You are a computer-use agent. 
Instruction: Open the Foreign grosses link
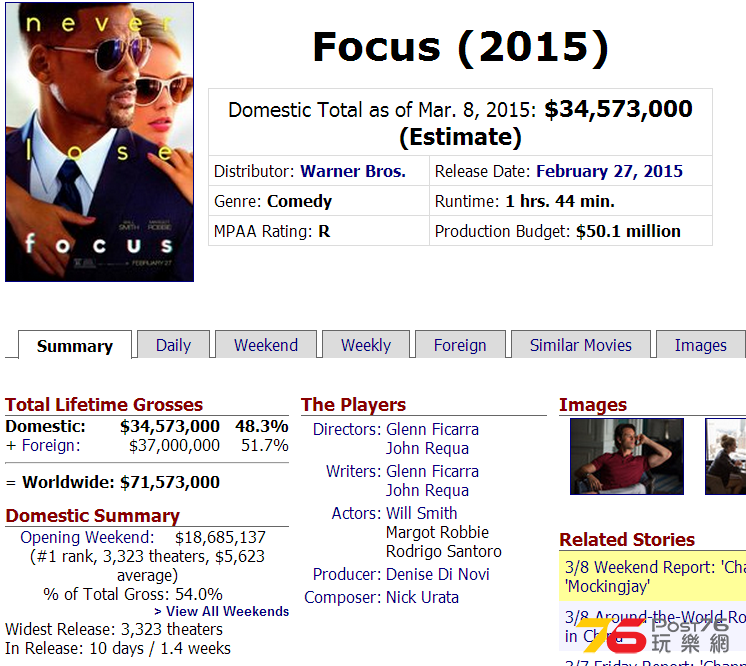pyautogui.click(x=51, y=445)
